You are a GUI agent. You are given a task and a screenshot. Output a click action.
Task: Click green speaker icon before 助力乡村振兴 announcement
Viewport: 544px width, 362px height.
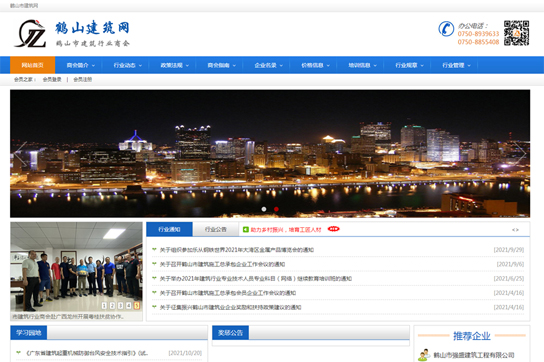(246, 229)
